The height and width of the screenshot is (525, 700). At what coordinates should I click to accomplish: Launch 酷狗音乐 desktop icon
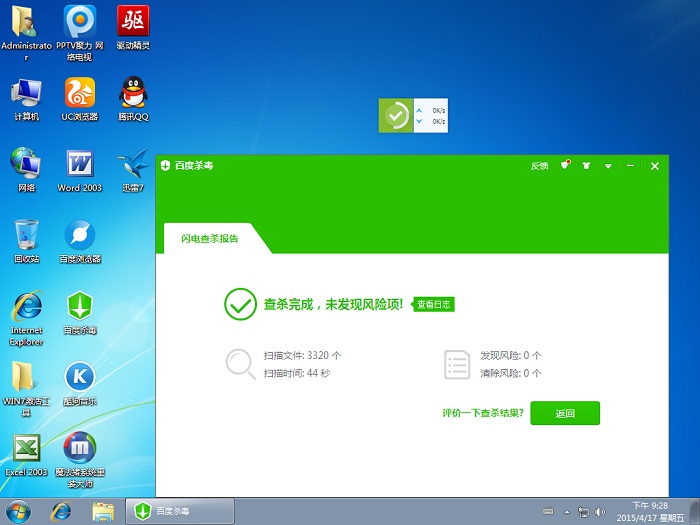point(80,384)
